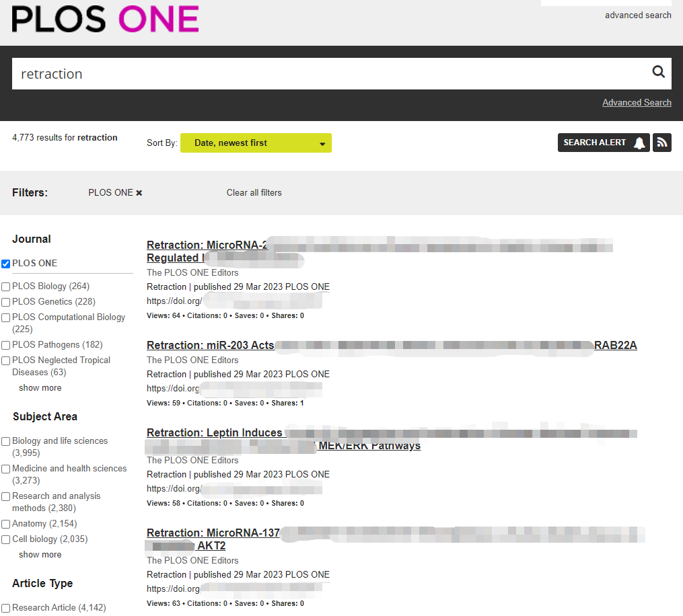The width and height of the screenshot is (683, 616).
Task: Click the Views: 58 metrics line
Action: [x=225, y=503]
